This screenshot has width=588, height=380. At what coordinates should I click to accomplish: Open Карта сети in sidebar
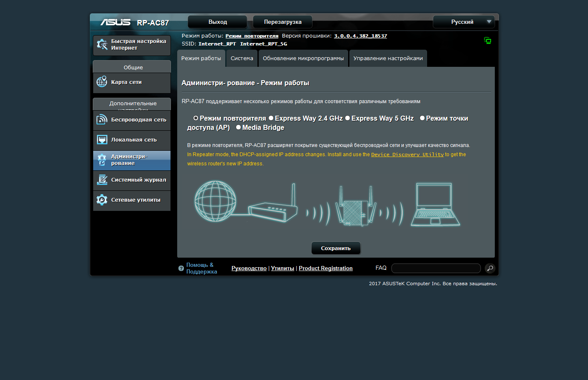pos(132,82)
